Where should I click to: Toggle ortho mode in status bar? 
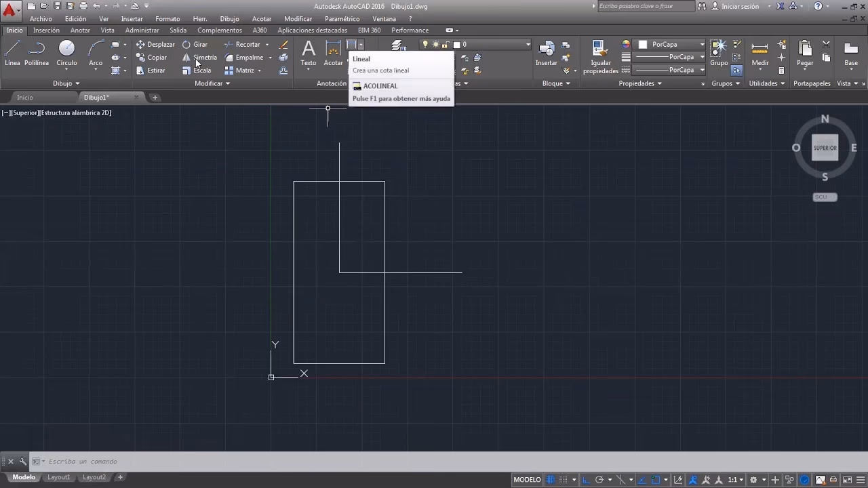coord(587,480)
